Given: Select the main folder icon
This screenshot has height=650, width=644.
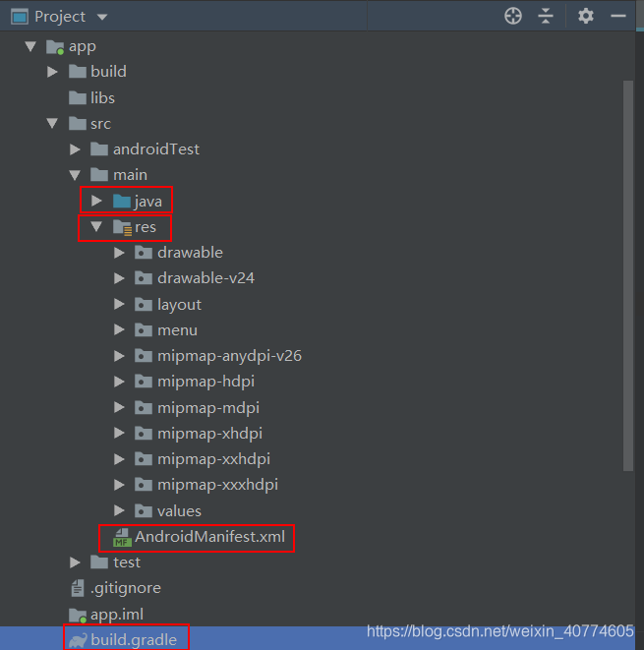Looking at the screenshot, I should [x=99, y=175].
